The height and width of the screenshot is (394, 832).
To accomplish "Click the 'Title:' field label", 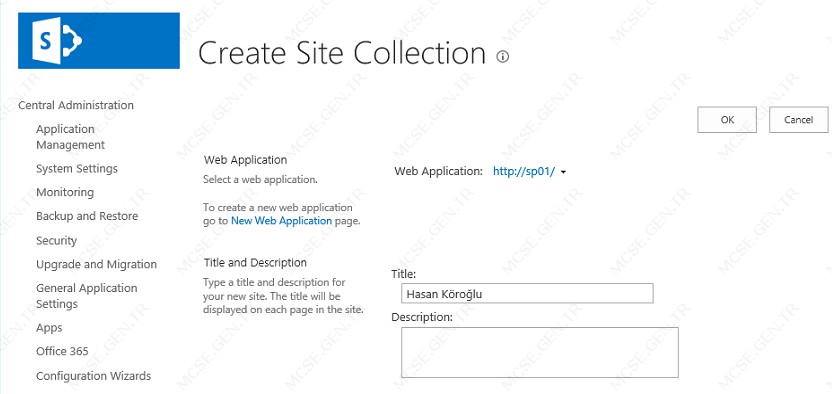I will coord(404,274).
